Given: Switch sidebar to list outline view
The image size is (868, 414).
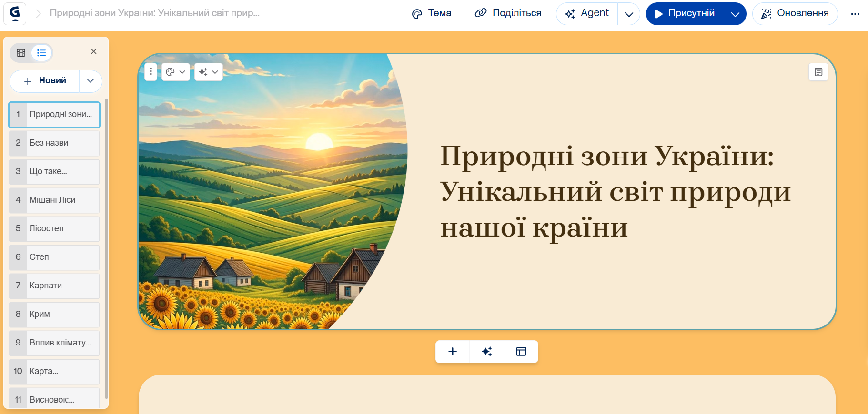Looking at the screenshot, I should [41, 53].
